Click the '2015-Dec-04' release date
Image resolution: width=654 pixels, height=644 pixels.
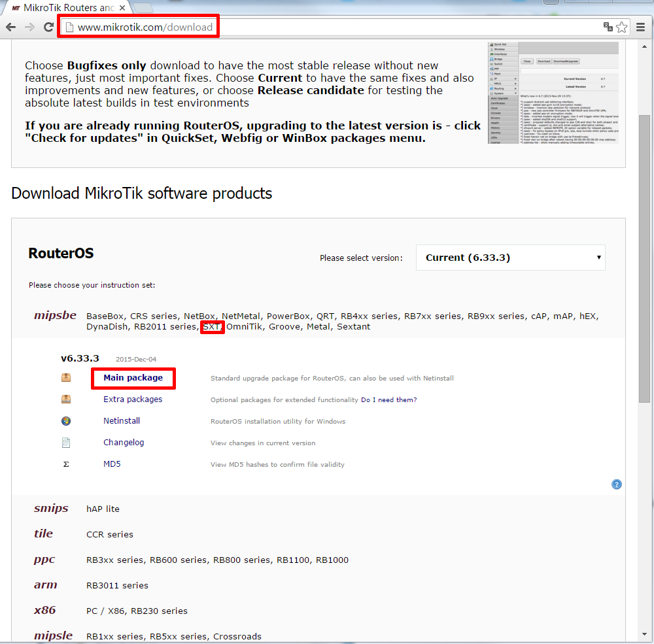136,359
